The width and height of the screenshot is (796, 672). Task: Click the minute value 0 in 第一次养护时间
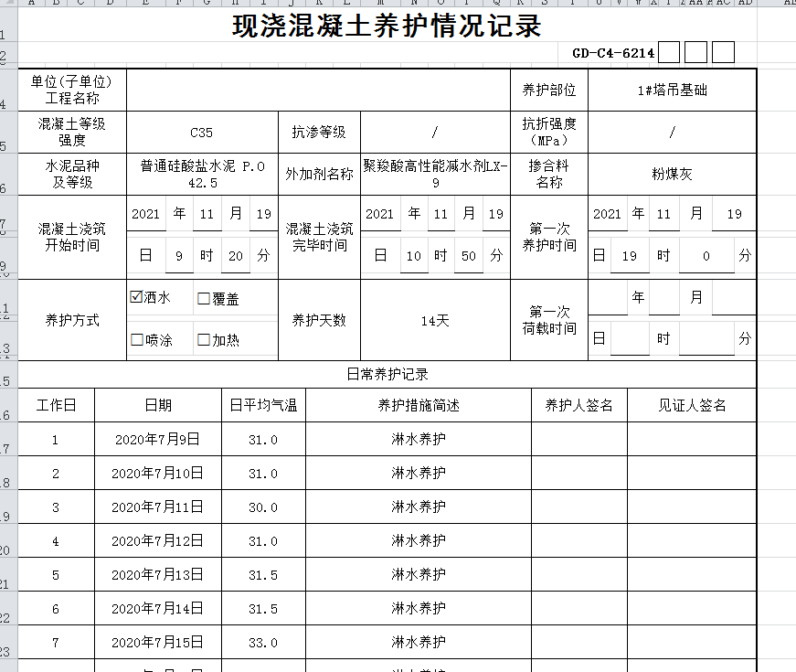tap(706, 255)
